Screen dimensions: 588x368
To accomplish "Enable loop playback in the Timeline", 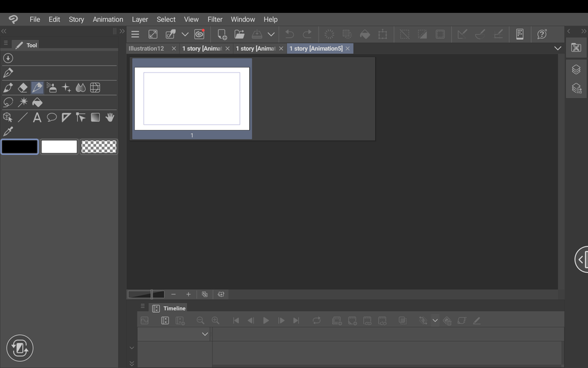I will (x=317, y=320).
